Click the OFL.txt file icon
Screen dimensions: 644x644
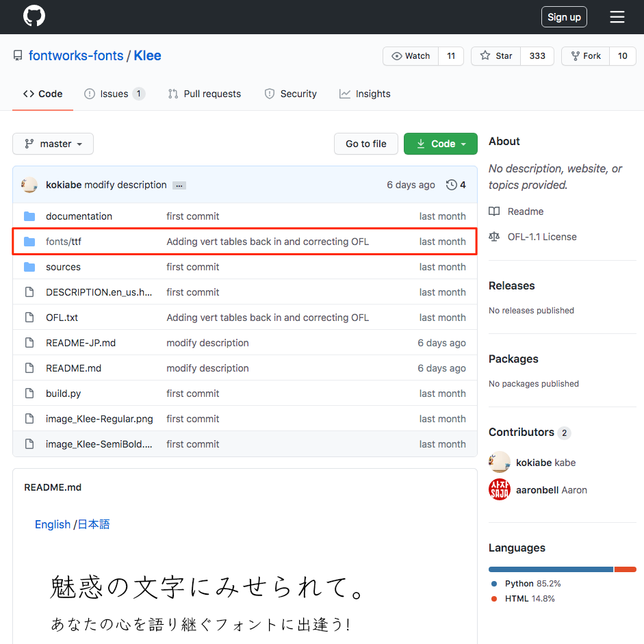pos(29,318)
